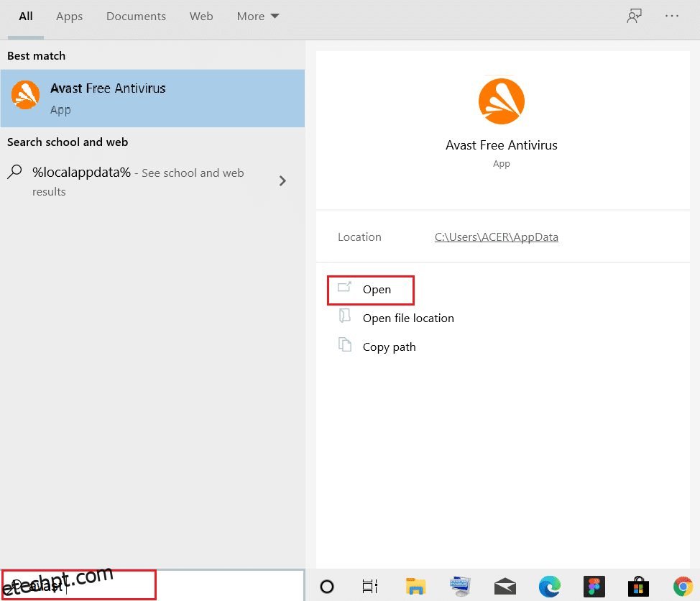Image resolution: width=700 pixels, height=601 pixels.
Task: Switch to the All search tab
Action: pyautogui.click(x=25, y=17)
